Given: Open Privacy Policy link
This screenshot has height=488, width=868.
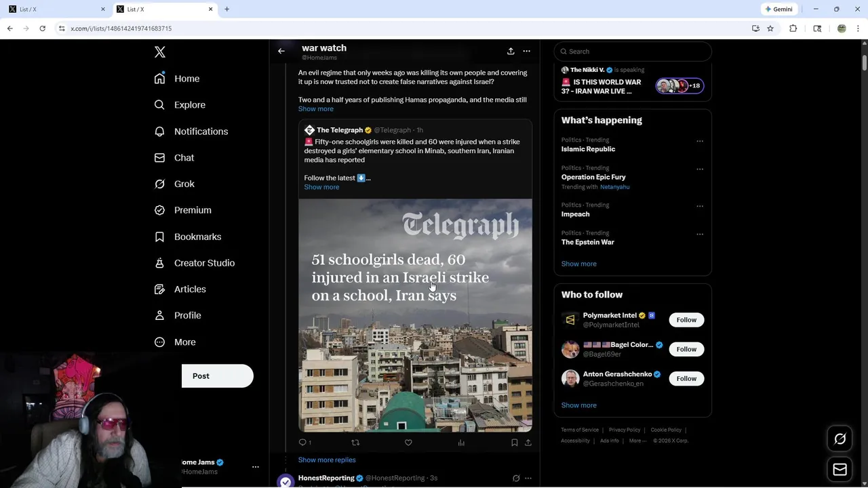Looking at the screenshot, I should click(x=625, y=430).
